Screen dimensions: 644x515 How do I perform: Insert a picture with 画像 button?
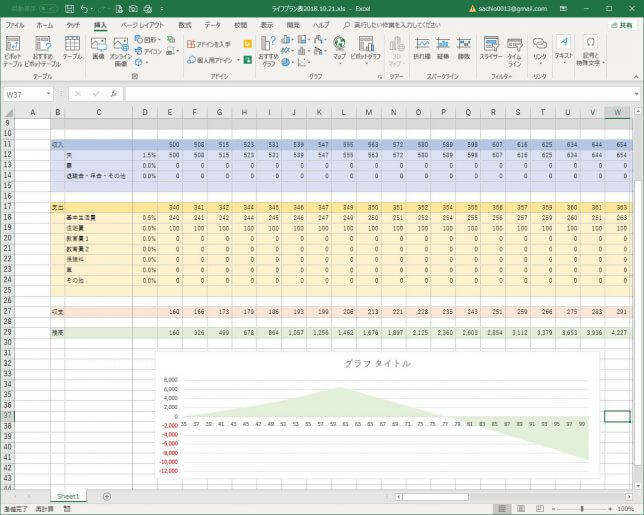[98, 48]
